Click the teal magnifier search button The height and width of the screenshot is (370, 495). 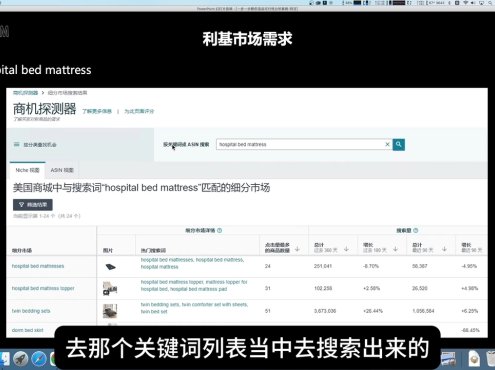click(399, 144)
